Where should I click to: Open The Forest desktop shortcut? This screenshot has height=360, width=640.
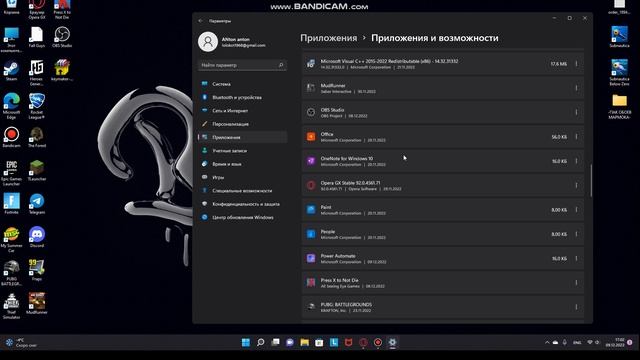[37, 138]
